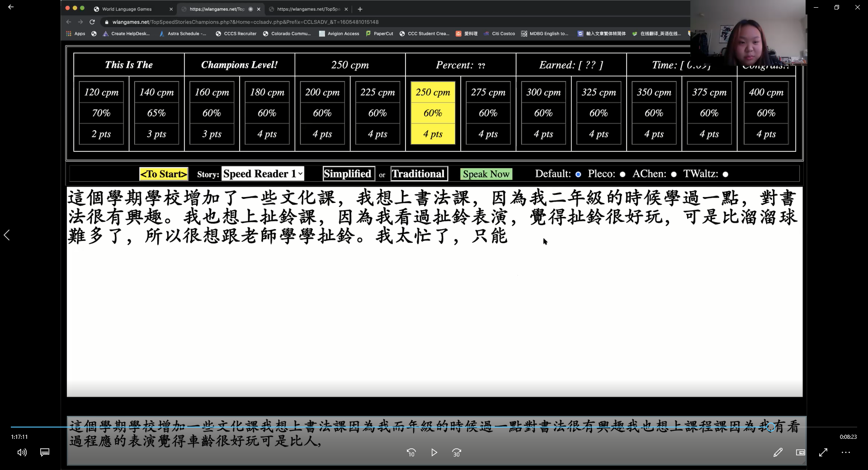This screenshot has height=470, width=868.
Task: Skip forward 30 seconds in the video
Action: [x=457, y=452]
